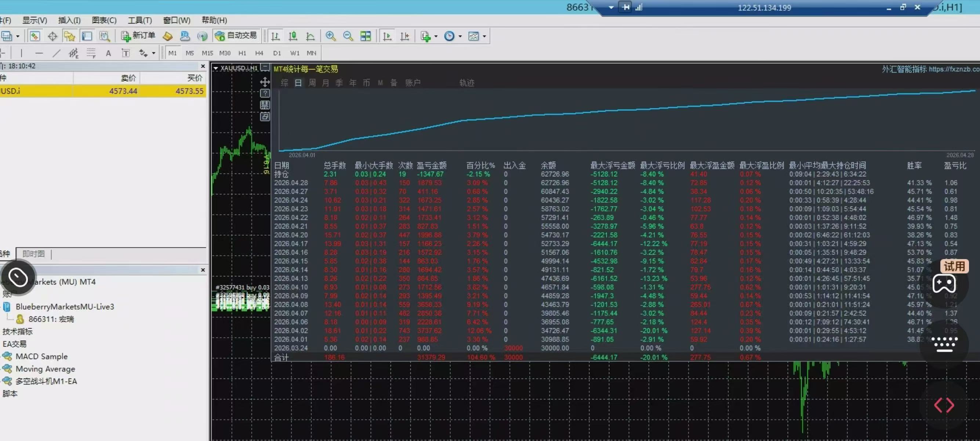
Task: Select the Fibonacci retracement tool
Action: [91, 53]
